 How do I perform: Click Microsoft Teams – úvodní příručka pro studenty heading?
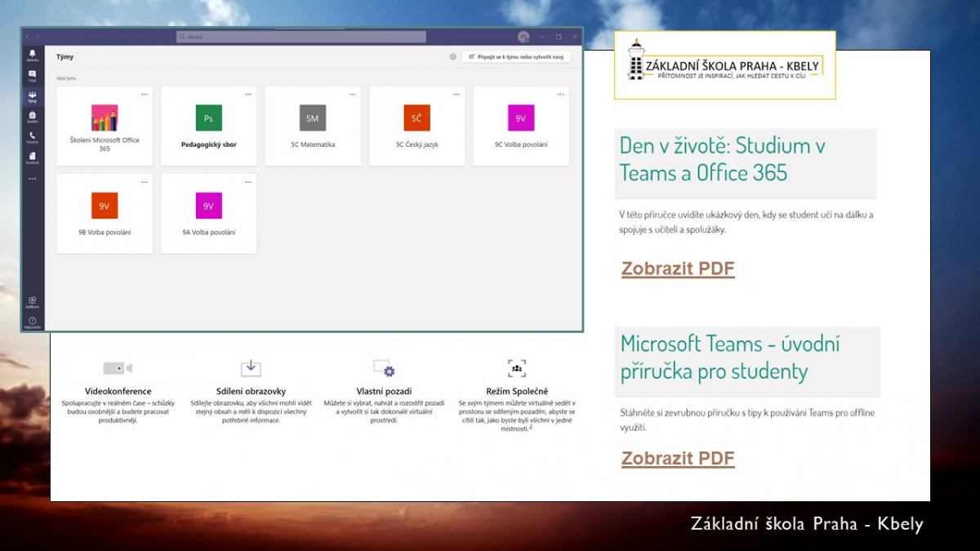tap(730, 358)
